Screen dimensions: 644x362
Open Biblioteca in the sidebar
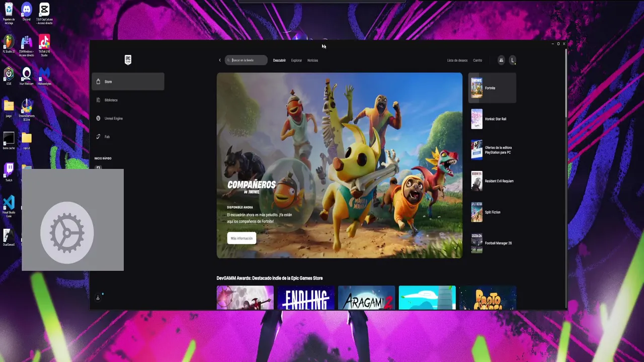128,100
